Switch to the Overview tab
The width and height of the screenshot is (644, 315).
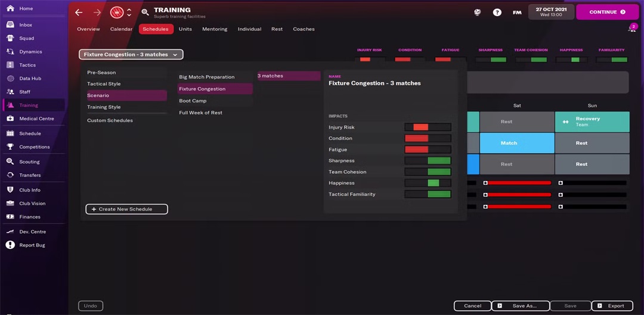click(x=88, y=29)
